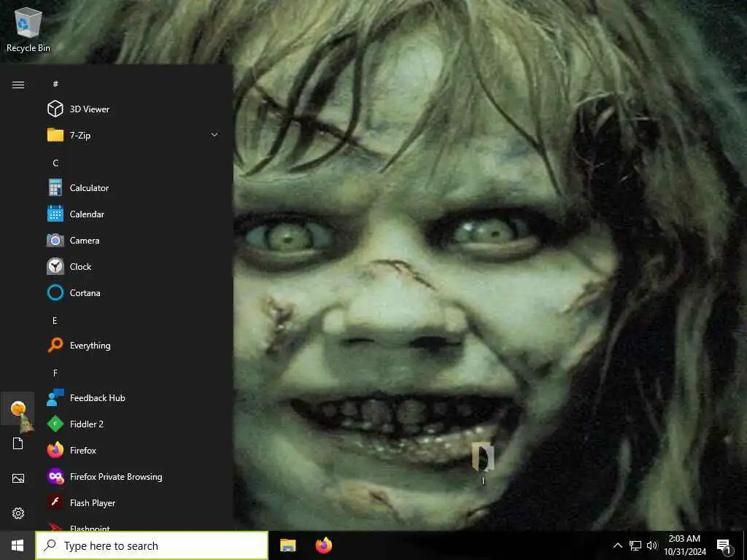747x560 pixels.
Task: Open the Everything search app
Action: [133, 345]
